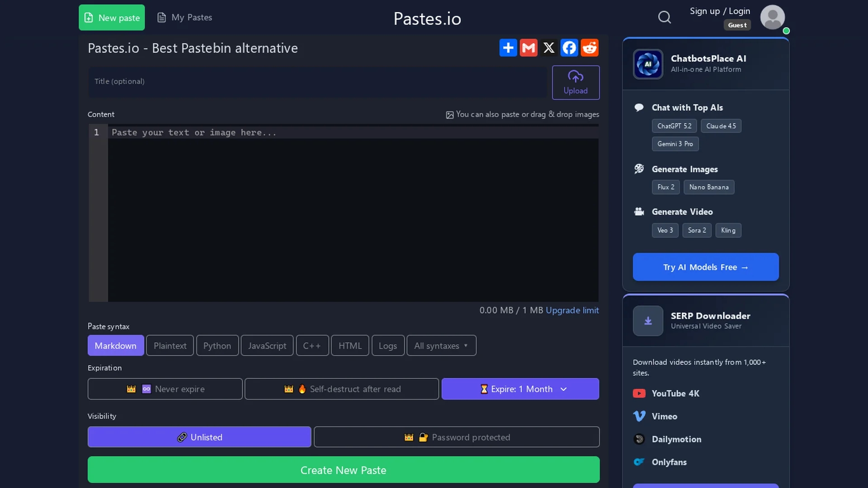
Task: Click the New paste tab
Action: click(x=112, y=18)
